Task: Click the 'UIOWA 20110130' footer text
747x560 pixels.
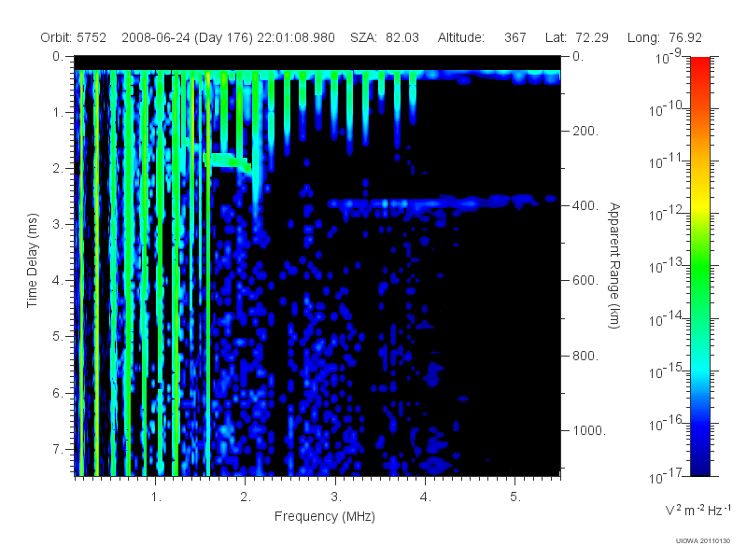Action: click(x=703, y=541)
